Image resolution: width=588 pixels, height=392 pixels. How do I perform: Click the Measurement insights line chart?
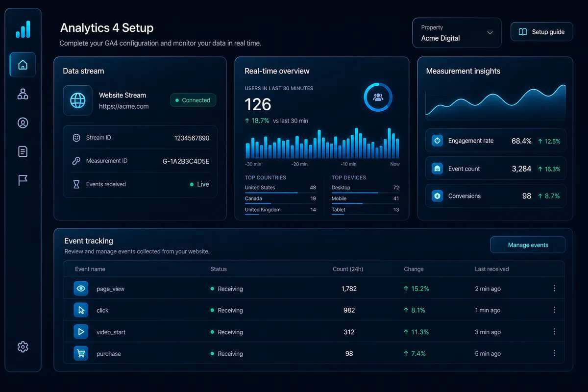tap(495, 101)
